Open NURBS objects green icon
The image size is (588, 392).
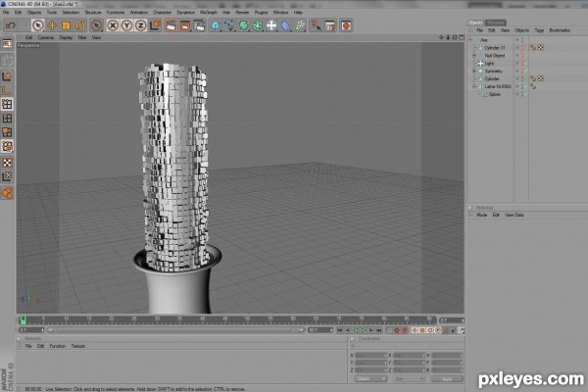(x=244, y=25)
